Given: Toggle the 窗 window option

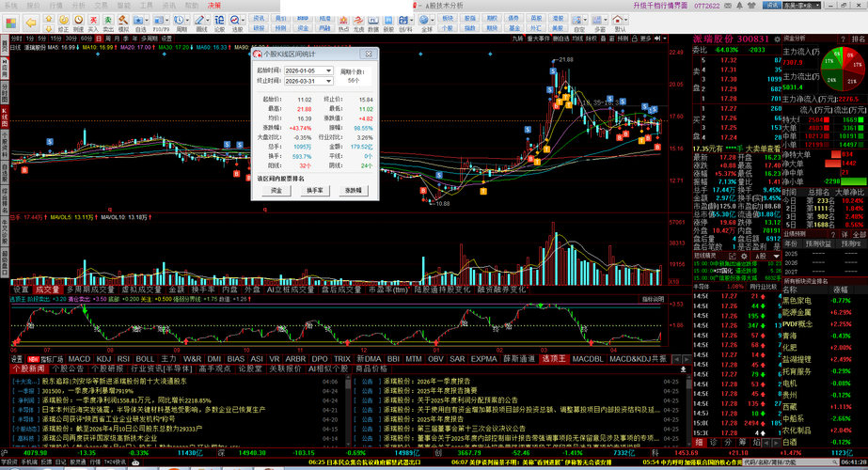Looking at the screenshot, I should (611, 39).
